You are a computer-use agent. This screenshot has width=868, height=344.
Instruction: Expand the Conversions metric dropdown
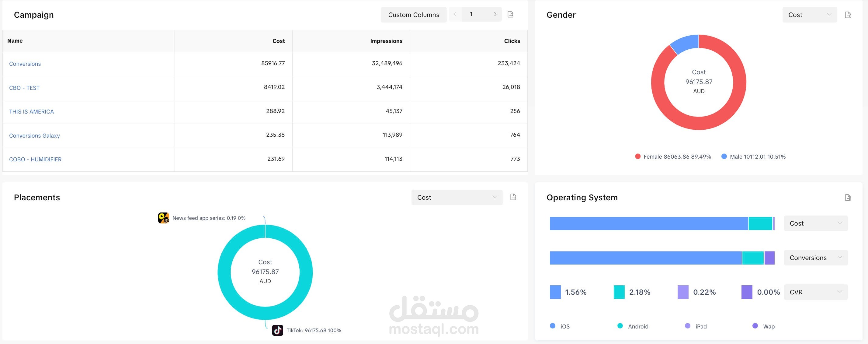[816, 258]
